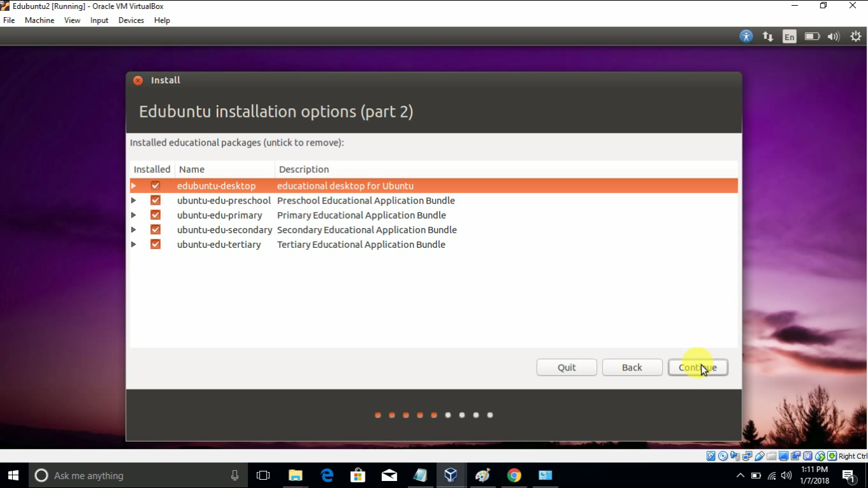Open the Windows Action Center notifications

coord(848,475)
